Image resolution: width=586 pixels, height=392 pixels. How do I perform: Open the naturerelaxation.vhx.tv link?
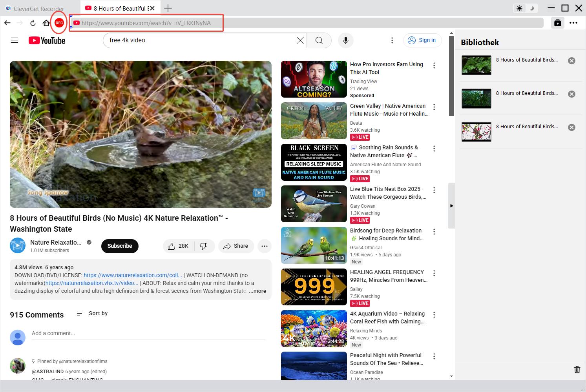click(92, 283)
